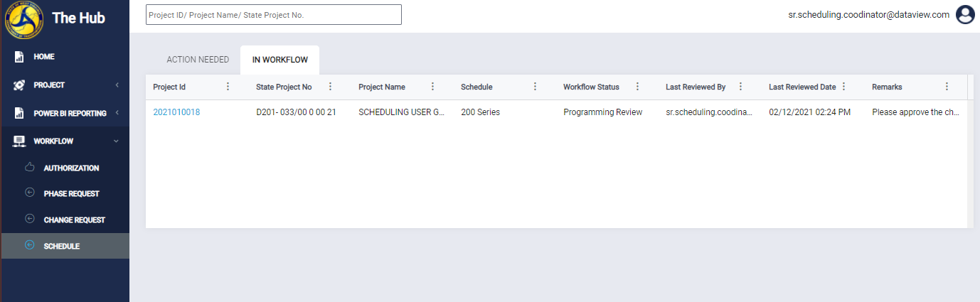
Task: Collapse the Workflow menu chevron
Action: point(117,141)
